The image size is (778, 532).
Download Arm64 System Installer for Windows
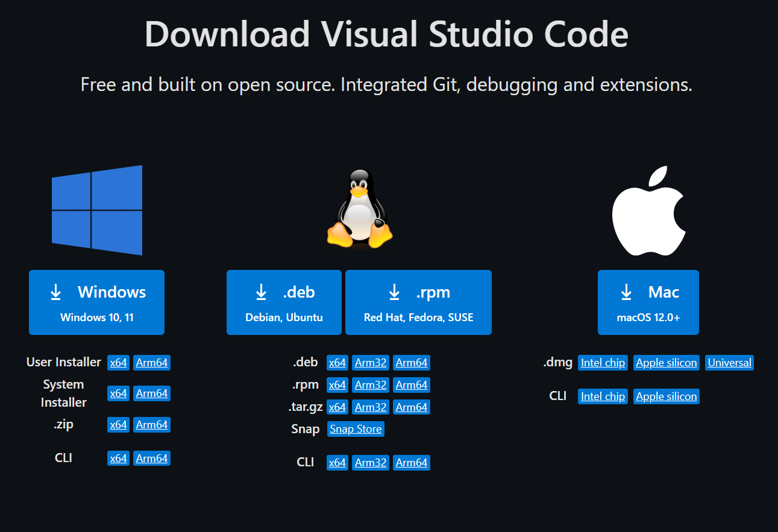click(x=151, y=393)
